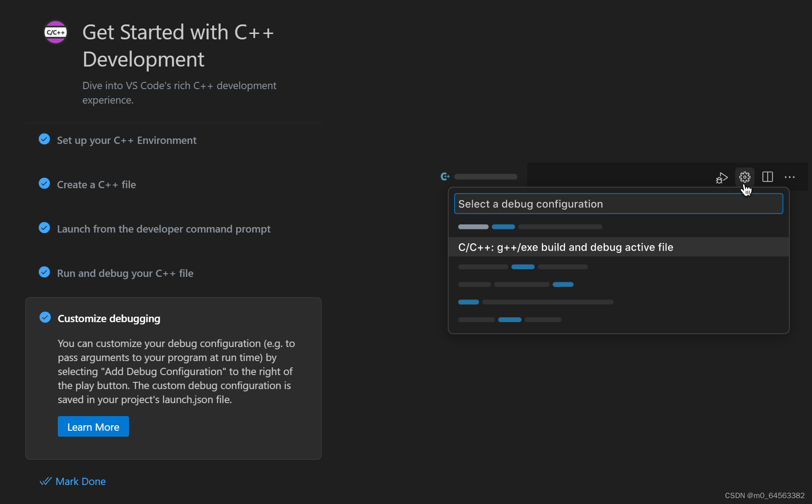Image resolution: width=812 pixels, height=504 pixels.
Task: Click the Learn More button
Action: tap(93, 427)
